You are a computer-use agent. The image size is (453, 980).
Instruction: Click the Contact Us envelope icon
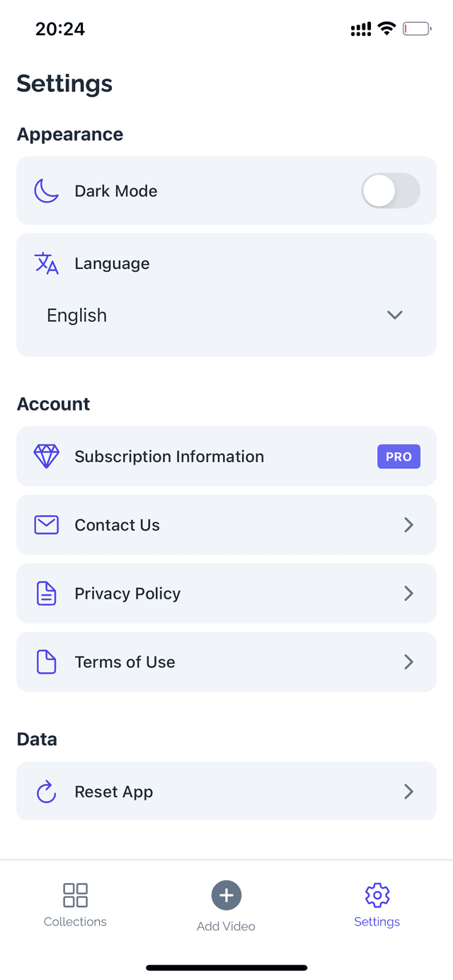coord(47,525)
